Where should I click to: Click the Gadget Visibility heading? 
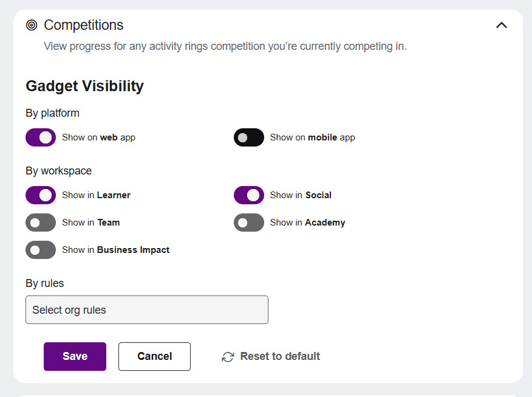tap(84, 86)
